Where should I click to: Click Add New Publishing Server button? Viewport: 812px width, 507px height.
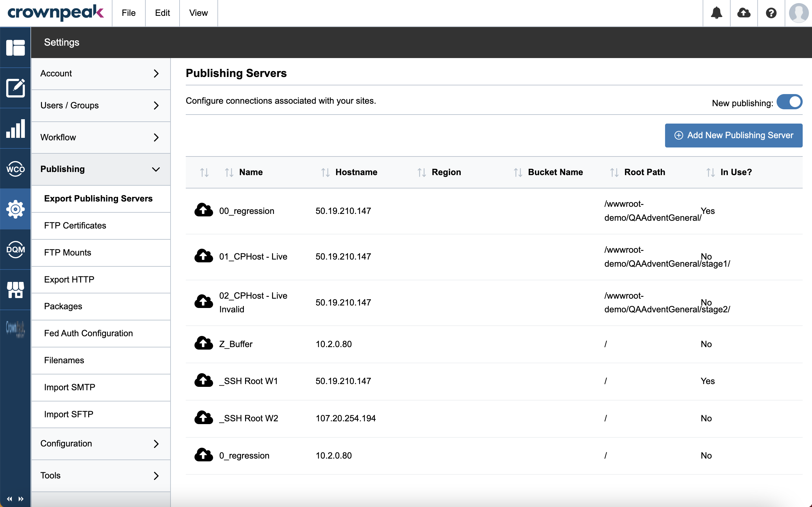point(733,135)
